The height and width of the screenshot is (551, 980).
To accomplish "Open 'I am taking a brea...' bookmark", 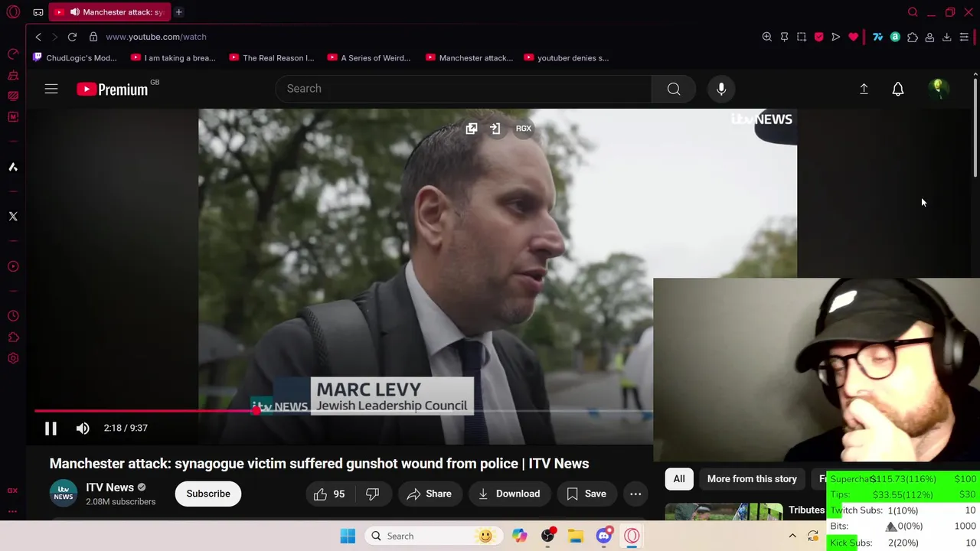I will coord(174,57).
